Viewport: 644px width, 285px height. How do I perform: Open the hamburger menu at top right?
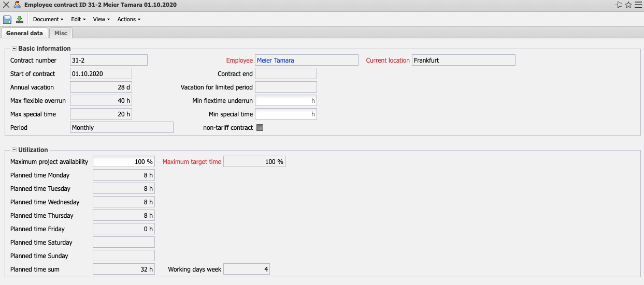(x=638, y=5)
